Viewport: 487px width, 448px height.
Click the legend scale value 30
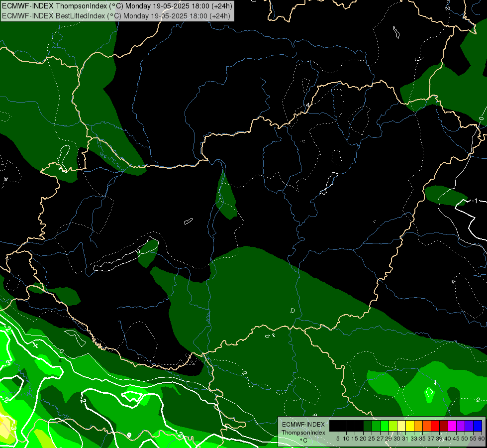pyautogui.click(x=397, y=439)
